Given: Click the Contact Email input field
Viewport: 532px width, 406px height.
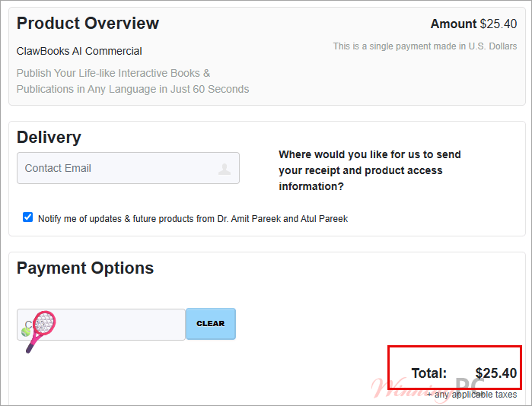Looking at the screenshot, I should pos(128,168).
